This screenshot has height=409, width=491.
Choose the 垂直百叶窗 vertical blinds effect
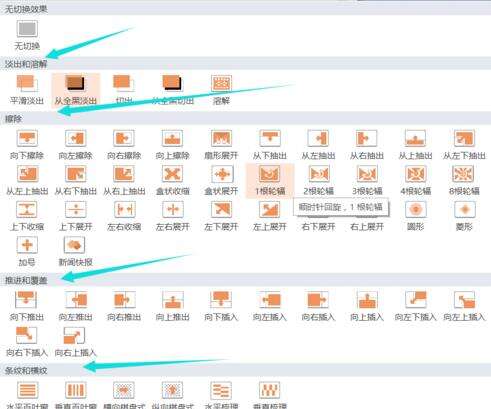pyautogui.click(x=76, y=395)
